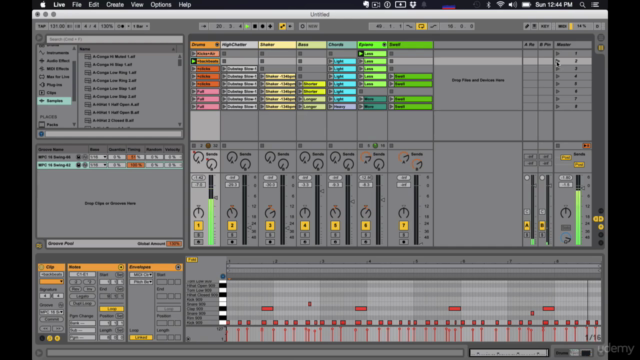This screenshot has height=360, width=640.
Task: Open the clip color dropdown in Clip panel
Action: 51,282
